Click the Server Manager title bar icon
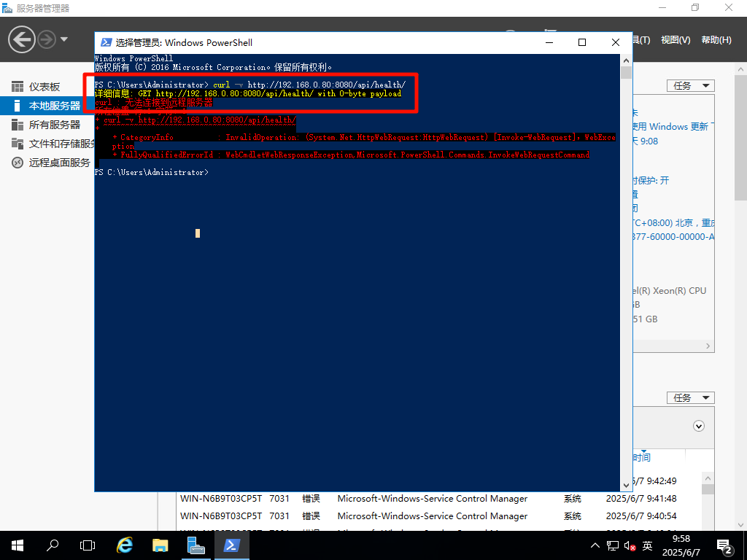The width and height of the screenshot is (747, 560). point(7,7)
